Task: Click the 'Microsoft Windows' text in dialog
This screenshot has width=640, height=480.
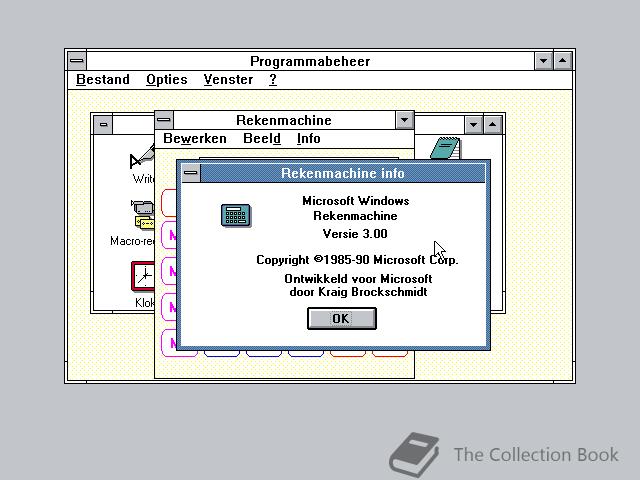Action: click(x=356, y=201)
